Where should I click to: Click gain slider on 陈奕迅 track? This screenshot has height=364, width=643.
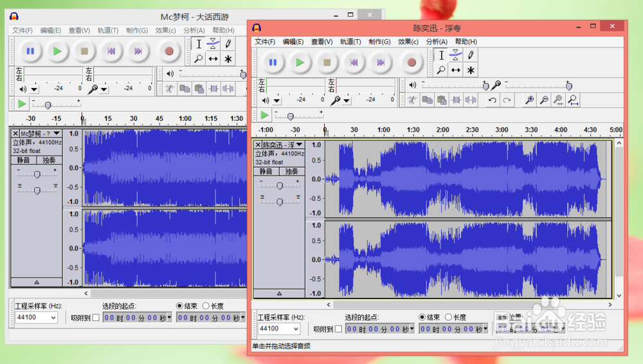click(x=280, y=185)
